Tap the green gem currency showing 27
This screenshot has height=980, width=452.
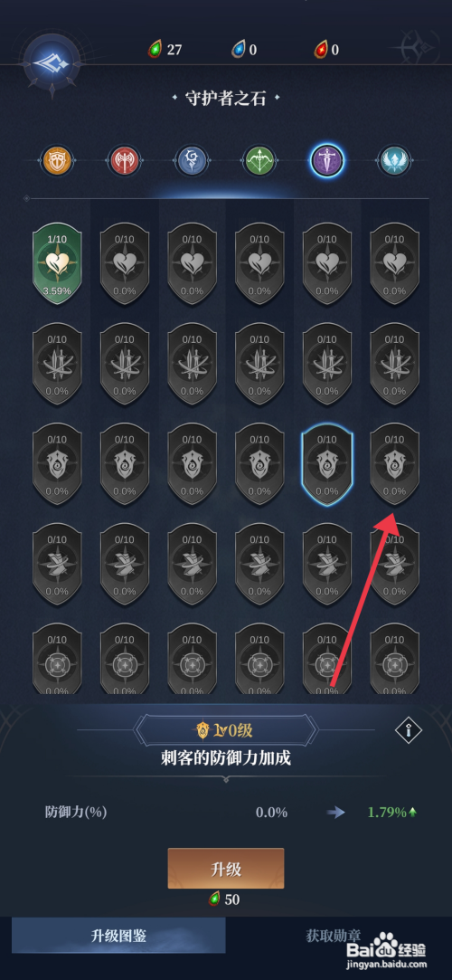pyautogui.click(x=165, y=49)
